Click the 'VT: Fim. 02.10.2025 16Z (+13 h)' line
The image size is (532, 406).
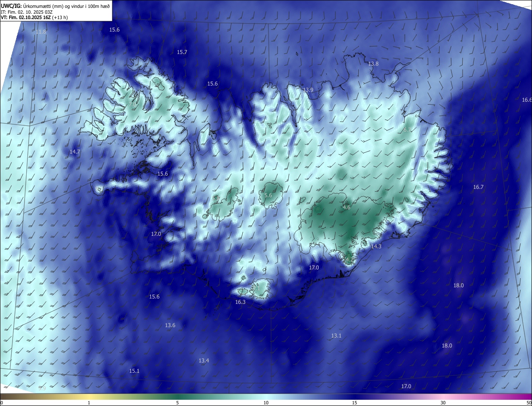(34, 17)
